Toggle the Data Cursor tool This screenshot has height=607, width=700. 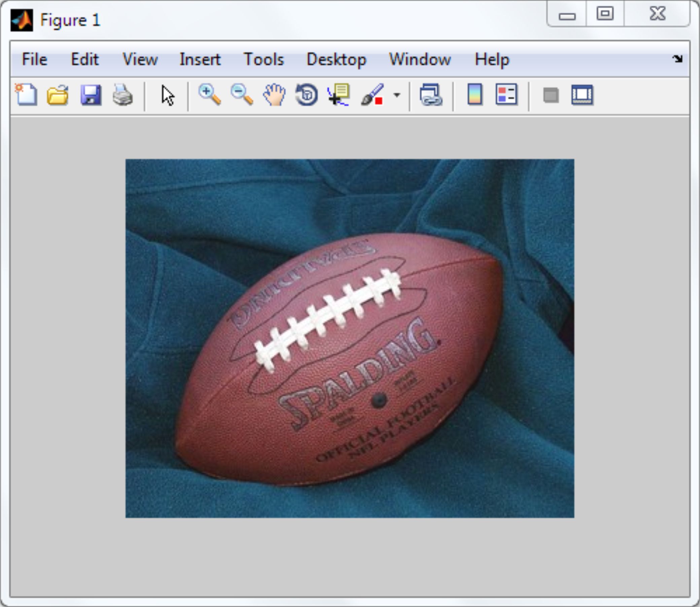(x=339, y=95)
